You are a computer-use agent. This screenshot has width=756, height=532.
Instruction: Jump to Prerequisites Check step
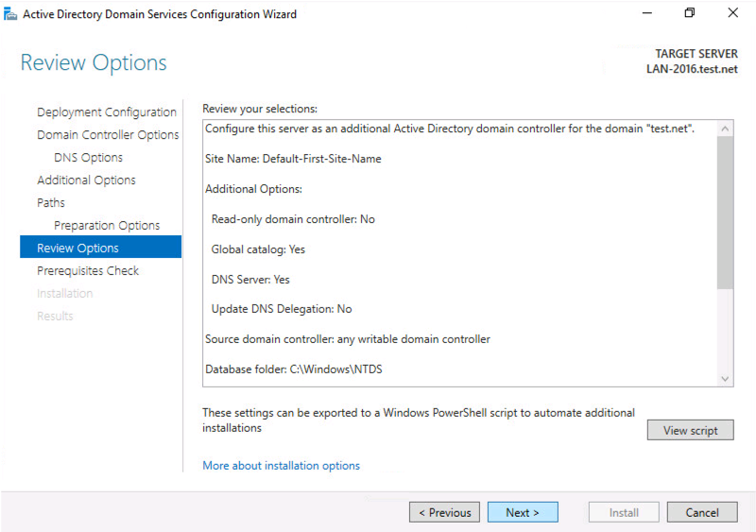(x=88, y=270)
